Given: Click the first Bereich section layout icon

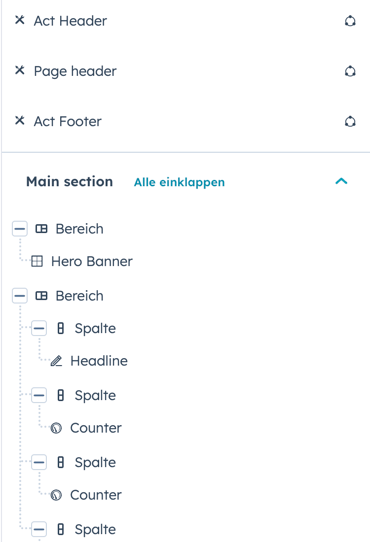Looking at the screenshot, I should tap(41, 229).
